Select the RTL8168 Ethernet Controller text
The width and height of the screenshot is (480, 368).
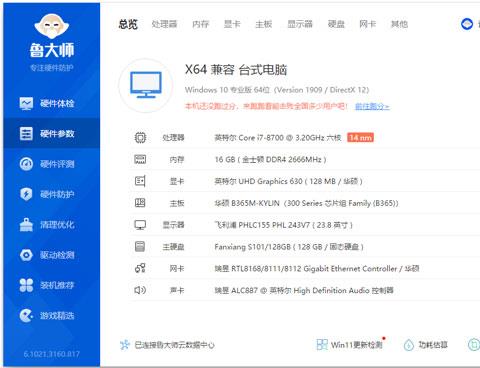(317, 269)
